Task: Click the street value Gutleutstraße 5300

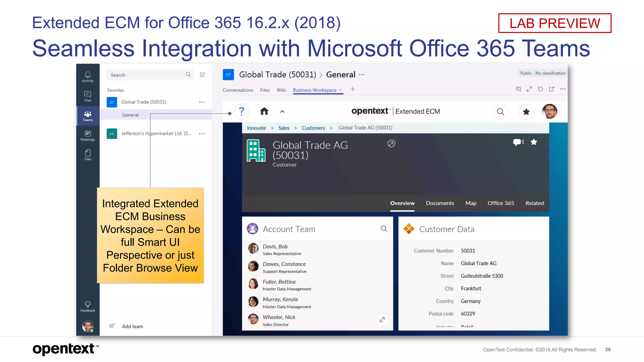Action: click(482, 276)
